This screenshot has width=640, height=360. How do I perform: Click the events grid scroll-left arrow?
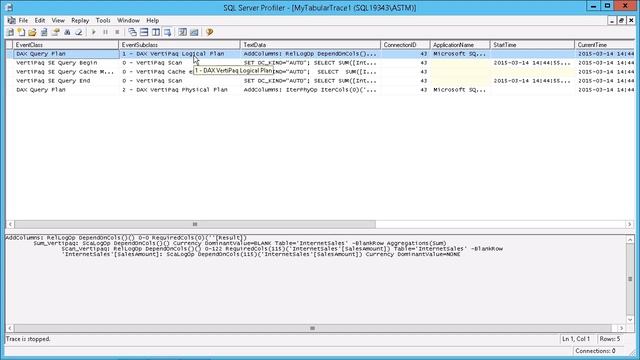[x=10, y=224]
